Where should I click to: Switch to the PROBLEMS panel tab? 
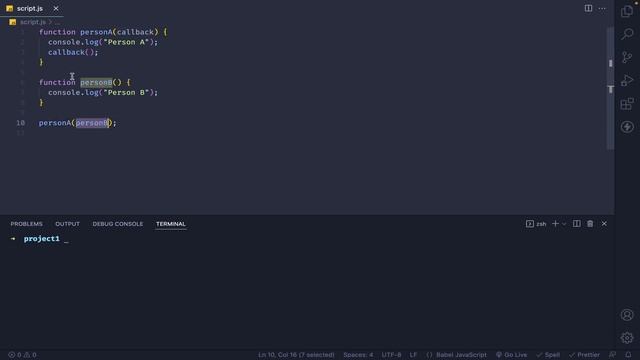pos(27,224)
